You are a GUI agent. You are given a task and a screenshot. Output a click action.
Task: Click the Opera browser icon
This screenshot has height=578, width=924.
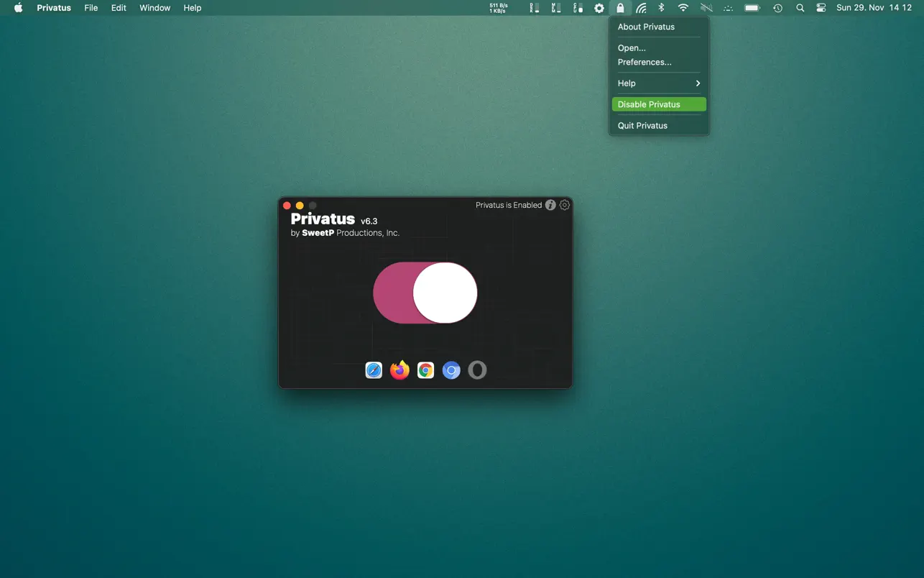[477, 370]
